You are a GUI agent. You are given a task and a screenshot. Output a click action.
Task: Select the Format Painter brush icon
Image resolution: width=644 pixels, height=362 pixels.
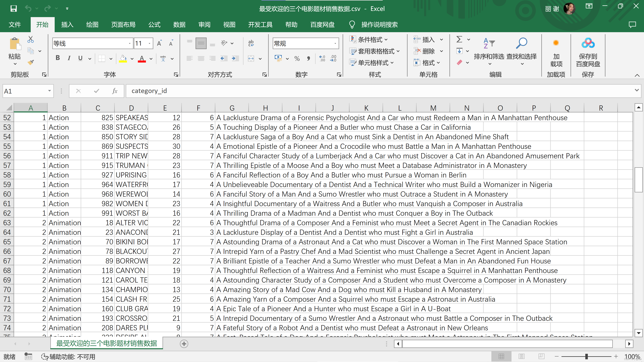[x=31, y=62]
